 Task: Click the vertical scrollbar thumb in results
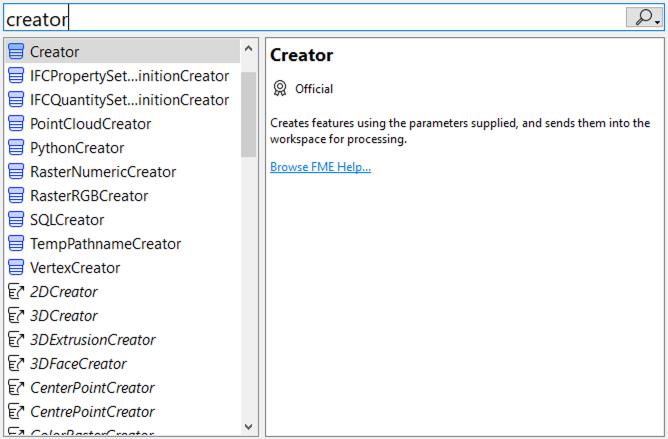pyautogui.click(x=249, y=110)
